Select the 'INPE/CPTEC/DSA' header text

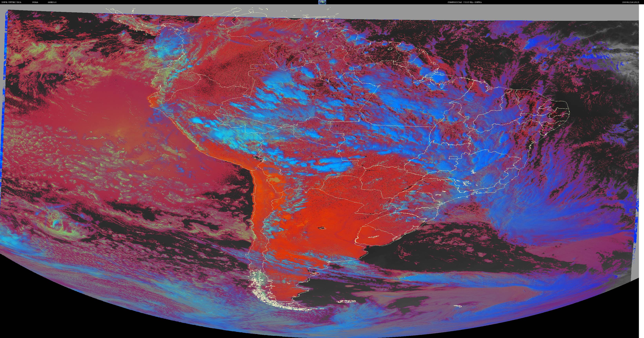(x=11, y=2)
